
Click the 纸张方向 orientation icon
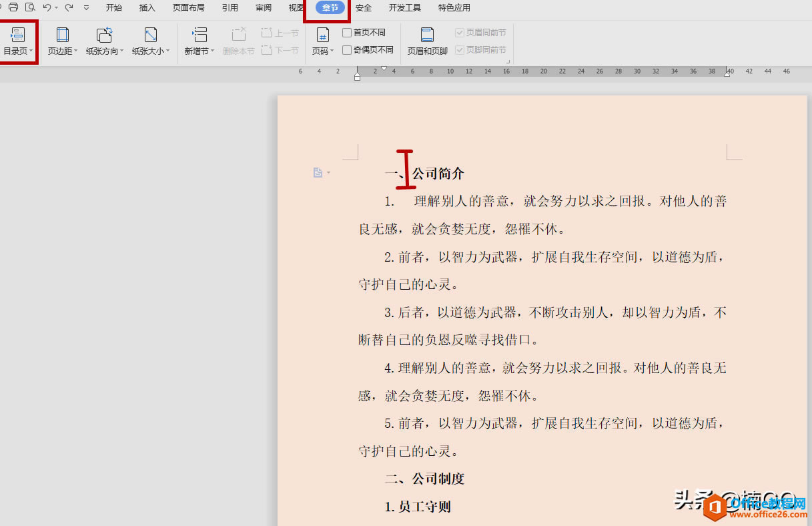[105, 35]
